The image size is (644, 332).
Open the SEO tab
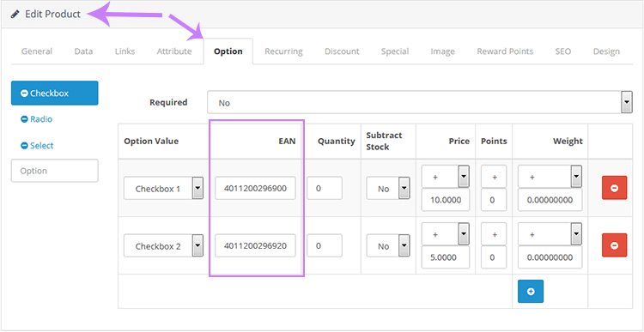[x=563, y=51]
